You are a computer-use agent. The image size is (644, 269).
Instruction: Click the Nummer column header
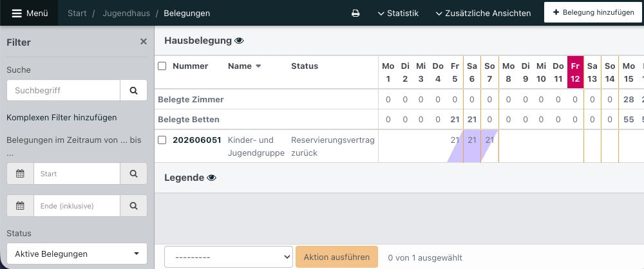(190, 66)
